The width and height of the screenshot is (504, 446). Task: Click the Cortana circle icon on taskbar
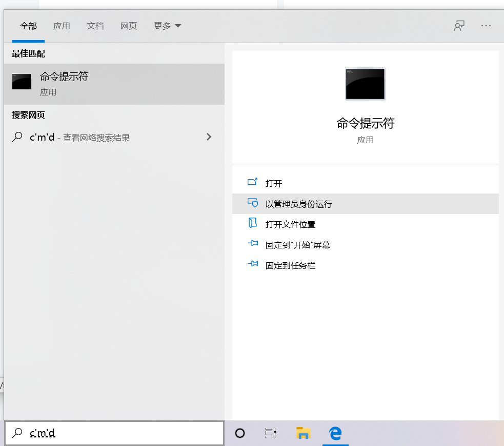(239, 433)
